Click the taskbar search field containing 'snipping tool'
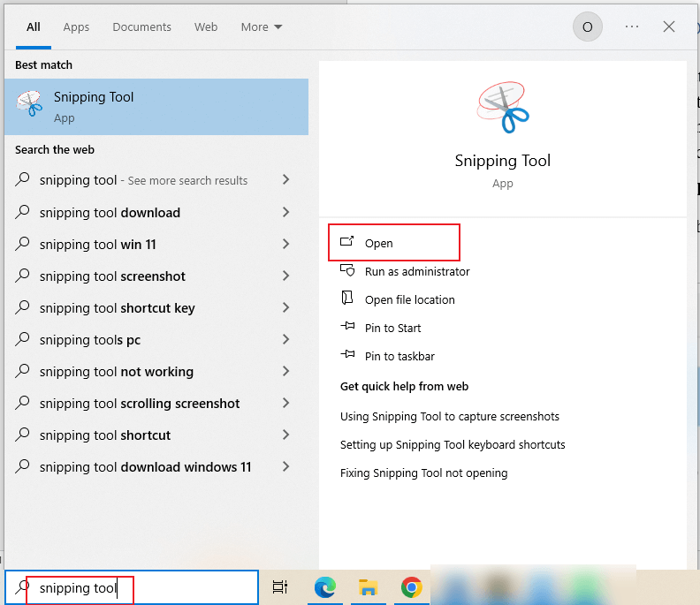The height and width of the screenshot is (605, 700). pyautogui.click(x=132, y=587)
